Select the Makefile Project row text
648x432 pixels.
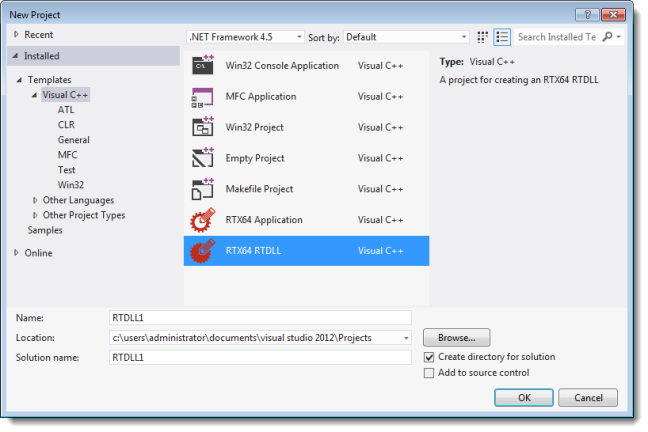[259, 189]
